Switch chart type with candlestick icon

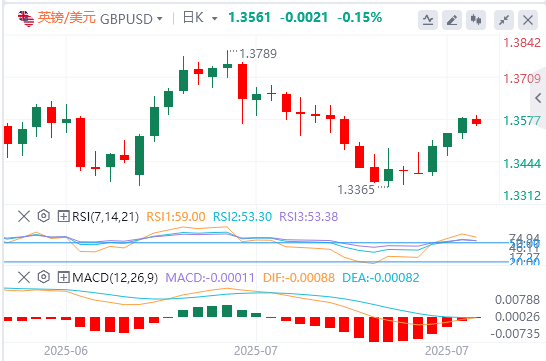pos(476,20)
